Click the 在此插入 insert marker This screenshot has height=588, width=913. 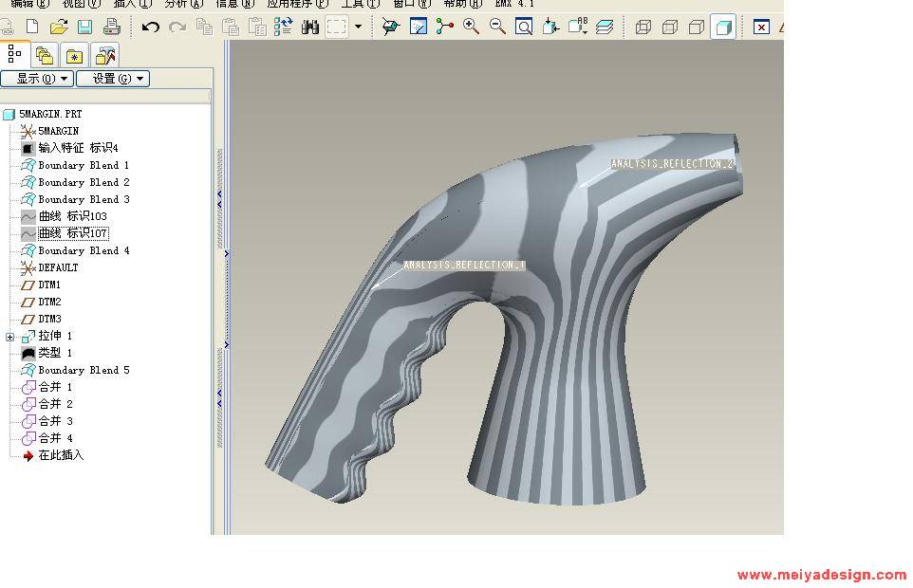pos(61,455)
